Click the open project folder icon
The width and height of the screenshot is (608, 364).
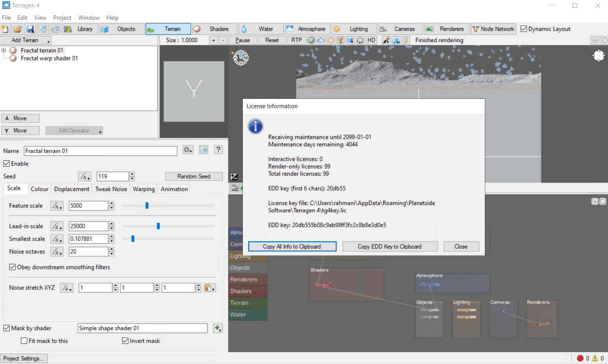point(18,29)
